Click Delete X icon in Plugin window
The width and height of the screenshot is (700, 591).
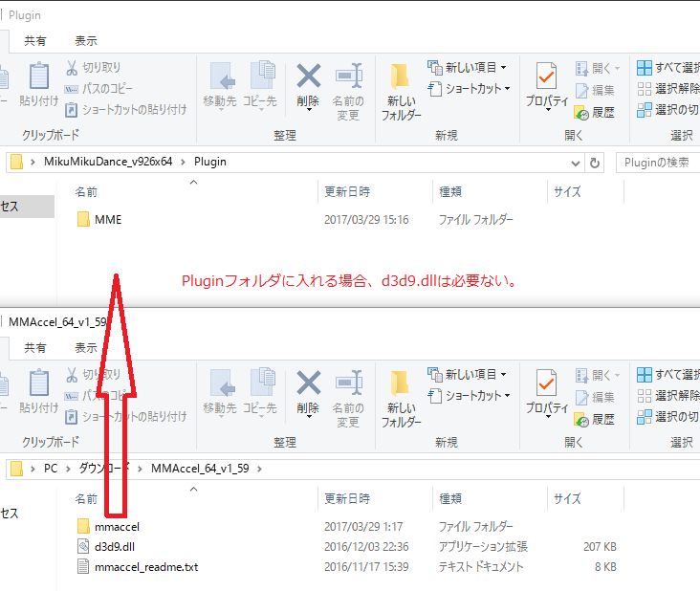(x=309, y=76)
